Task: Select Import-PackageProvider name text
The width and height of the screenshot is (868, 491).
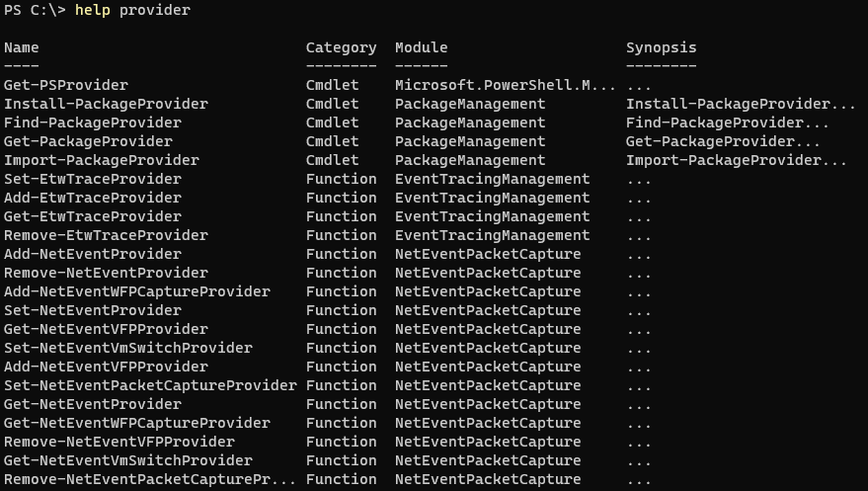Action: (x=102, y=160)
